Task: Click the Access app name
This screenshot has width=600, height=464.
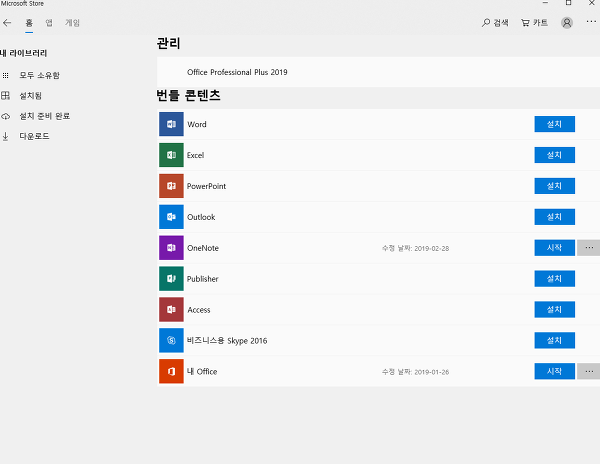Action: [x=199, y=310]
